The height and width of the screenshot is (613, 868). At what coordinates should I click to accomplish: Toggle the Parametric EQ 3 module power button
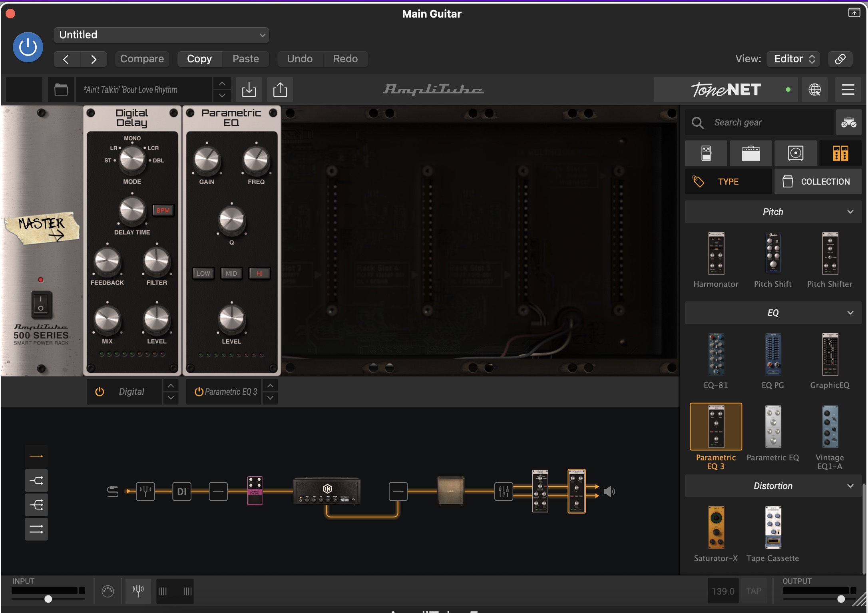point(199,392)
